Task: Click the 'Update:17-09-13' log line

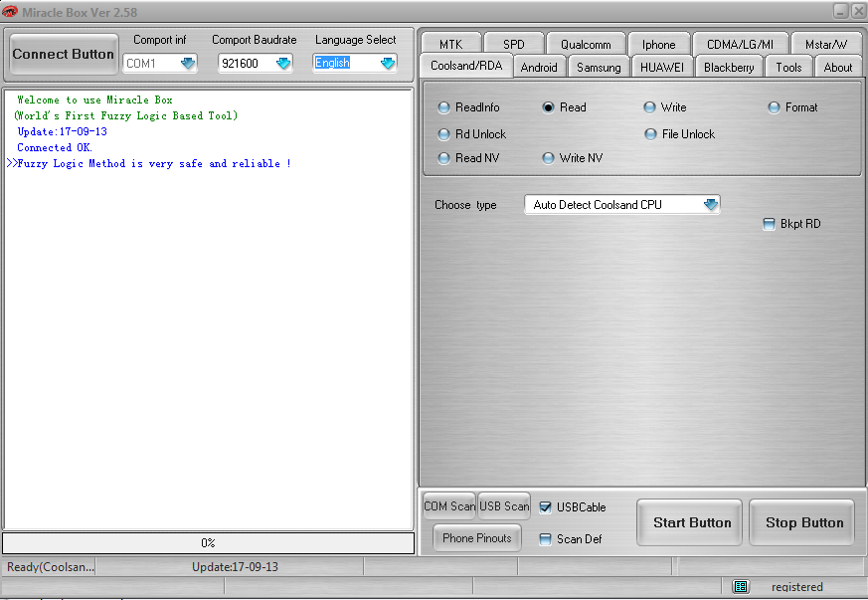Action: (x=62, y=131)
